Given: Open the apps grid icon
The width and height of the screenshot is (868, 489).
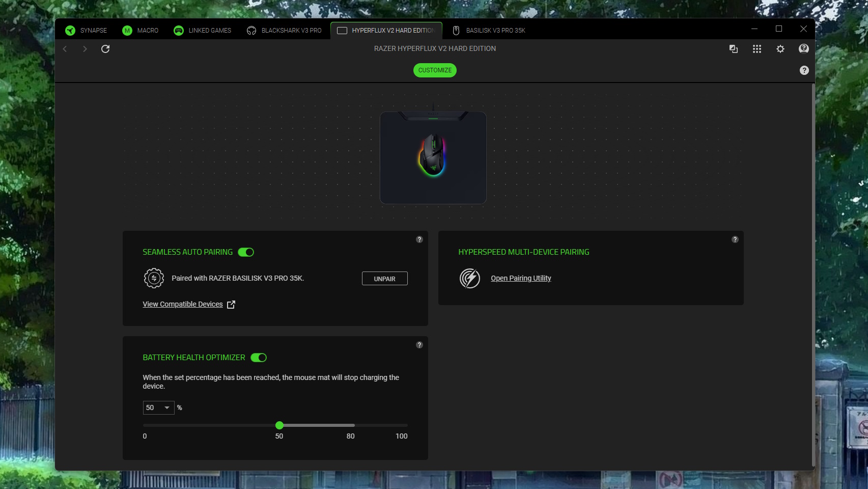Looking at the screenshot, I should [x=757, y=48].
